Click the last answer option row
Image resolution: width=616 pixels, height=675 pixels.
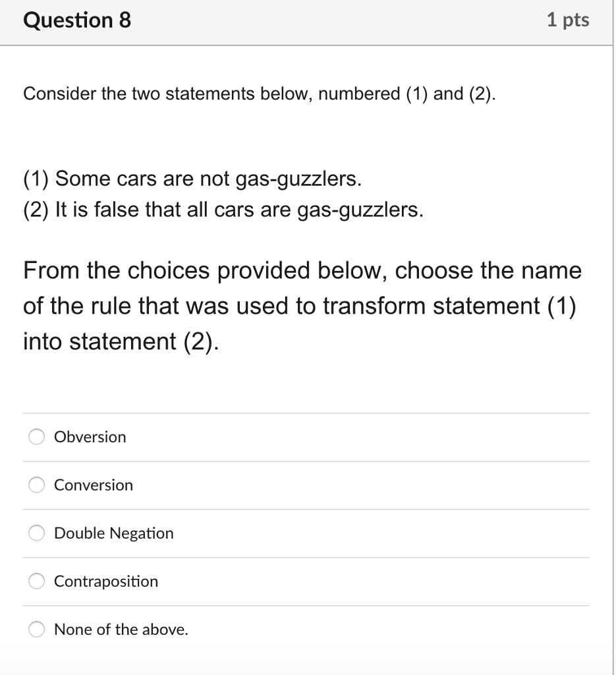pyautogui.click(x=306, y=629)
